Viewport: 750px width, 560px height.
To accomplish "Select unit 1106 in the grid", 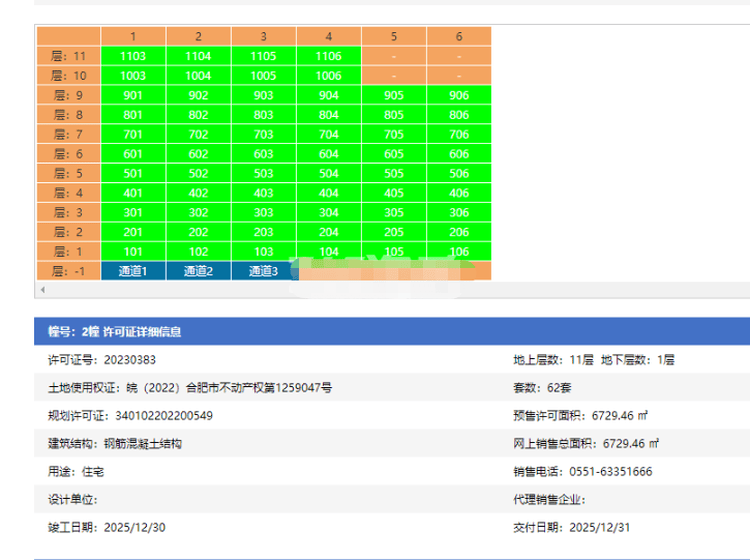I will 328,56.
